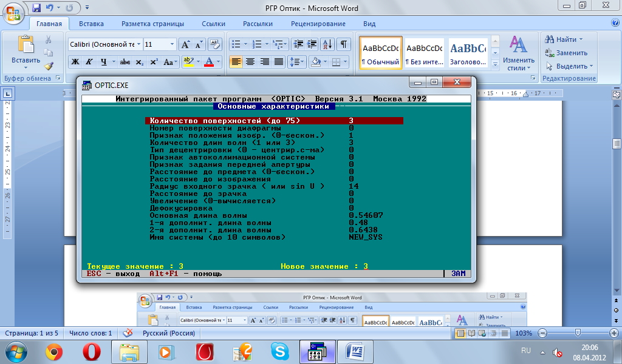622x364 pixels.
Task: Open Word Help question mark icon
Action: tap(615, 24)
